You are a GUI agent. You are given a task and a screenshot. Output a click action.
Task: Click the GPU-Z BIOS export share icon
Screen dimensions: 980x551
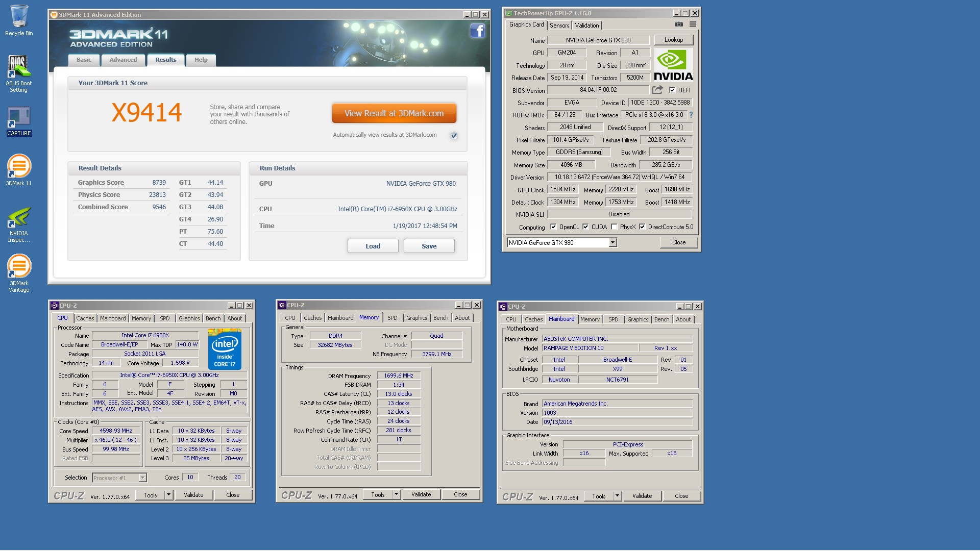click(657, 90)
